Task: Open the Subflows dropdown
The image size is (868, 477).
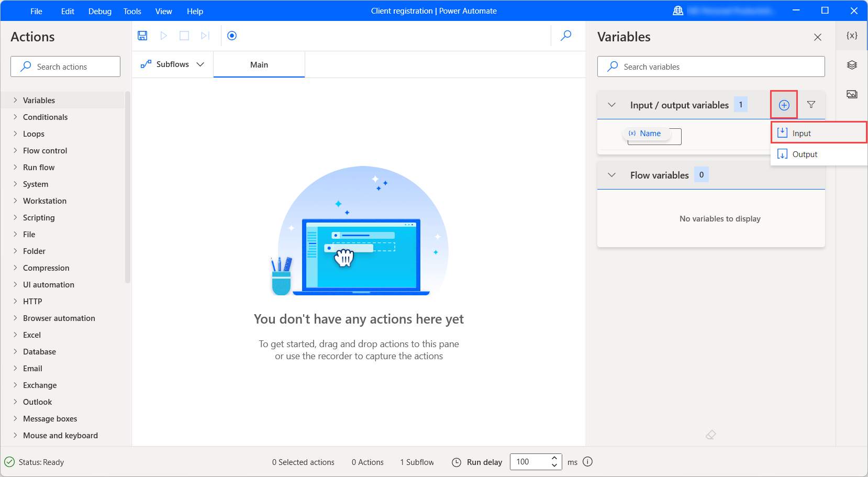Action: (201, 64)
